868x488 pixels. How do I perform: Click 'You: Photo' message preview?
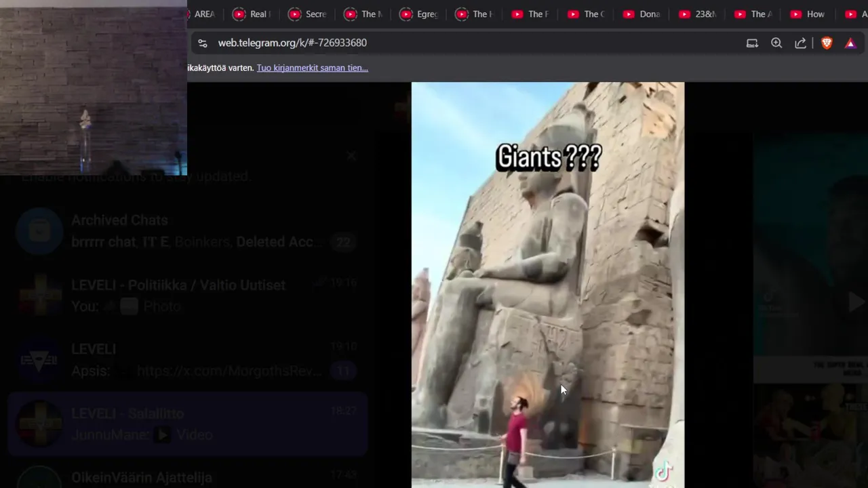tap(126, 306)
